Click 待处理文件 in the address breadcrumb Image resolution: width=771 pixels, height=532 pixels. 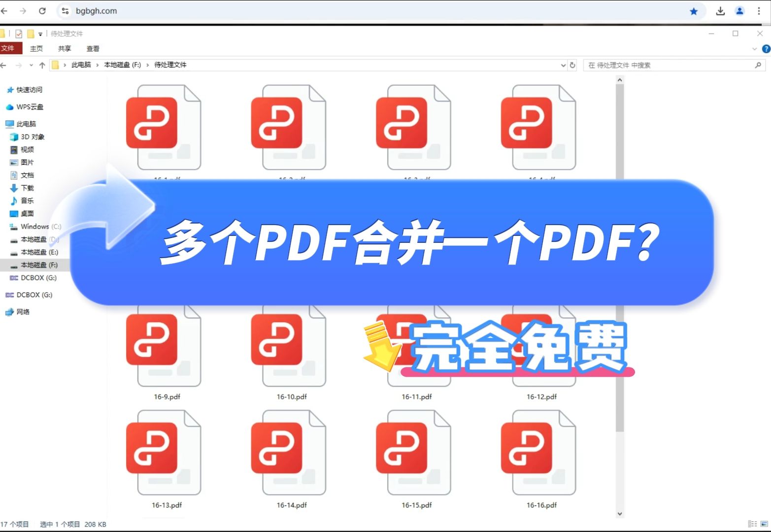point(170,65)
